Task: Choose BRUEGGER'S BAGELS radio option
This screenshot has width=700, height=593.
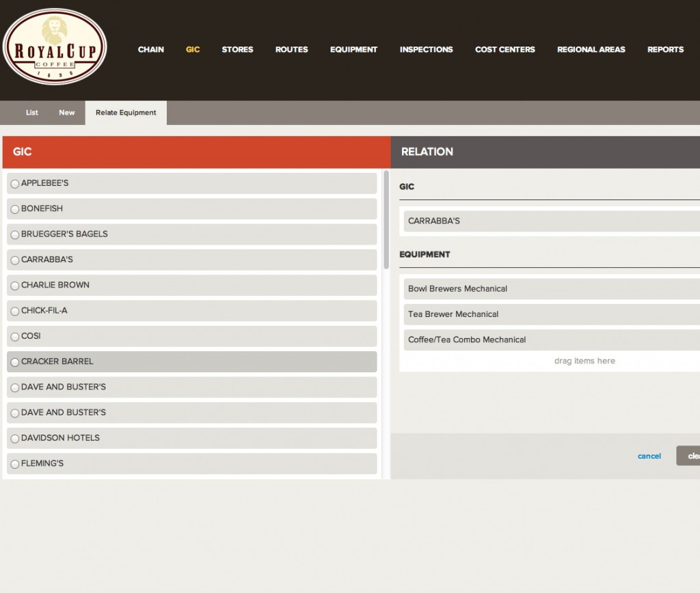Action: pos(15,235)
